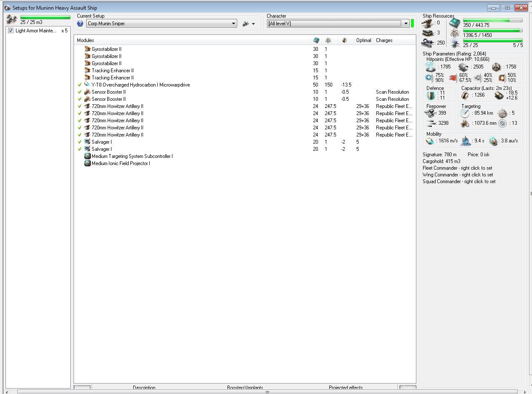Uncheck the Light Armor Maintenance drone checkbox
532x394 pixels.
pyautogui.click(x=11, y=31)
